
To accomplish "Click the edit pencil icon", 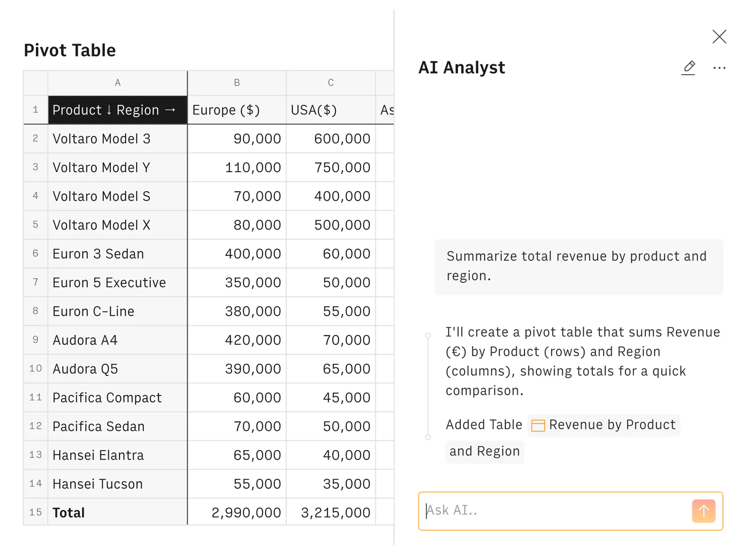I will (x=689, y=68).
